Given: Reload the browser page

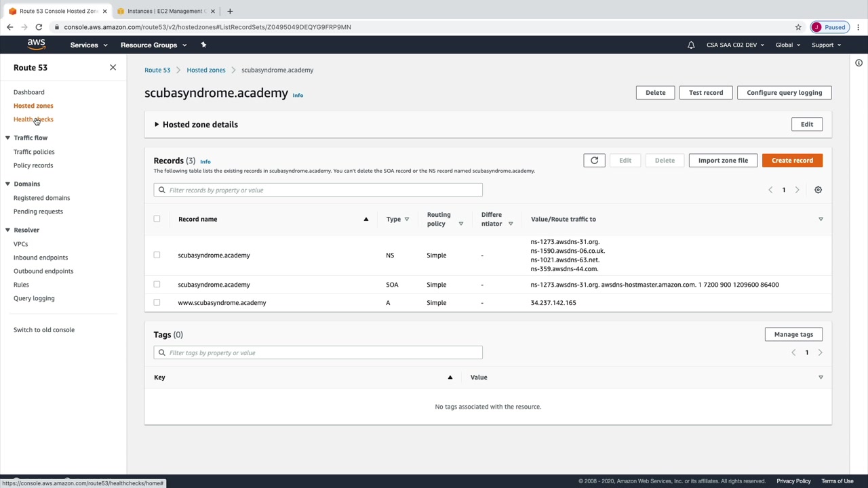Looking at the screenshot, I should coord(39,27).
